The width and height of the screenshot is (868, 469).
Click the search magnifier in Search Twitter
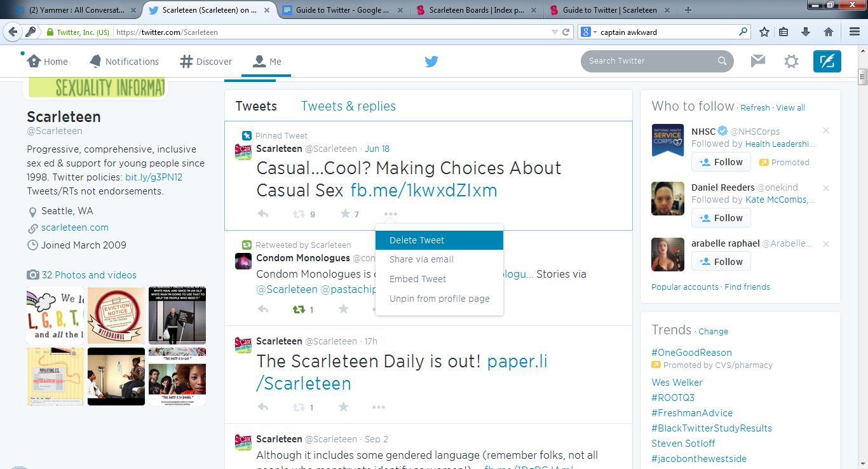[722, 61]
